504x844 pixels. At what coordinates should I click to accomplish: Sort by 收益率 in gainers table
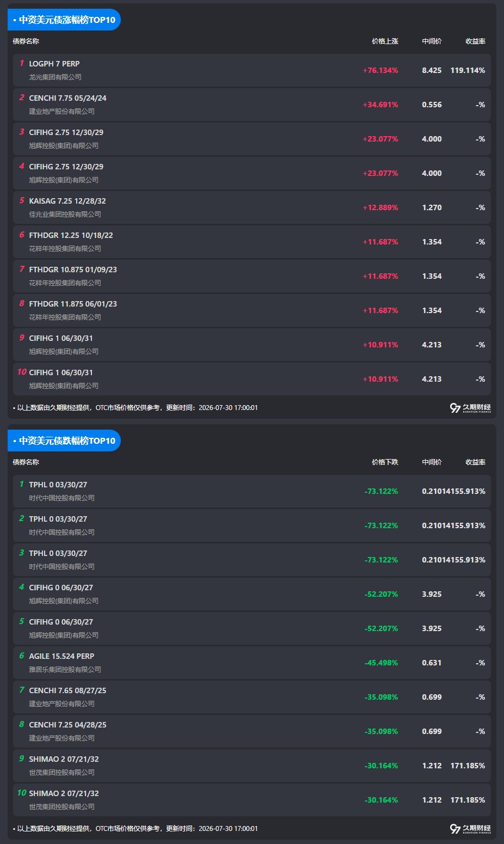475,41
